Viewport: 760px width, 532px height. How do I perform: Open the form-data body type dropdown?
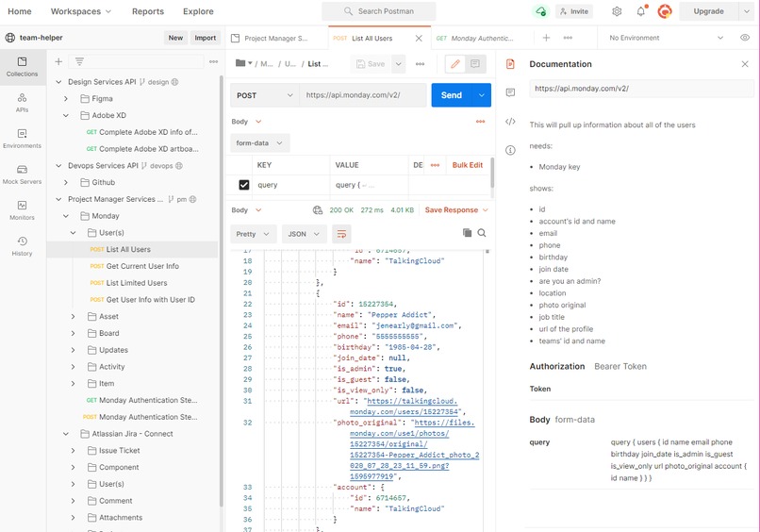[260, 143]
